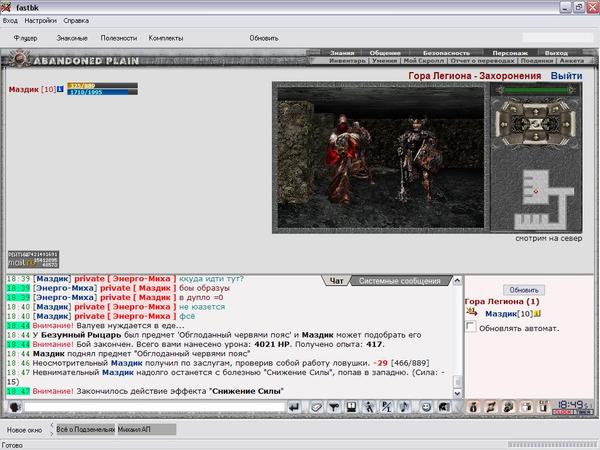This screenshot has width=600, height=450.
Task: Open the Справка menu
Action: [x=76, y=21]
